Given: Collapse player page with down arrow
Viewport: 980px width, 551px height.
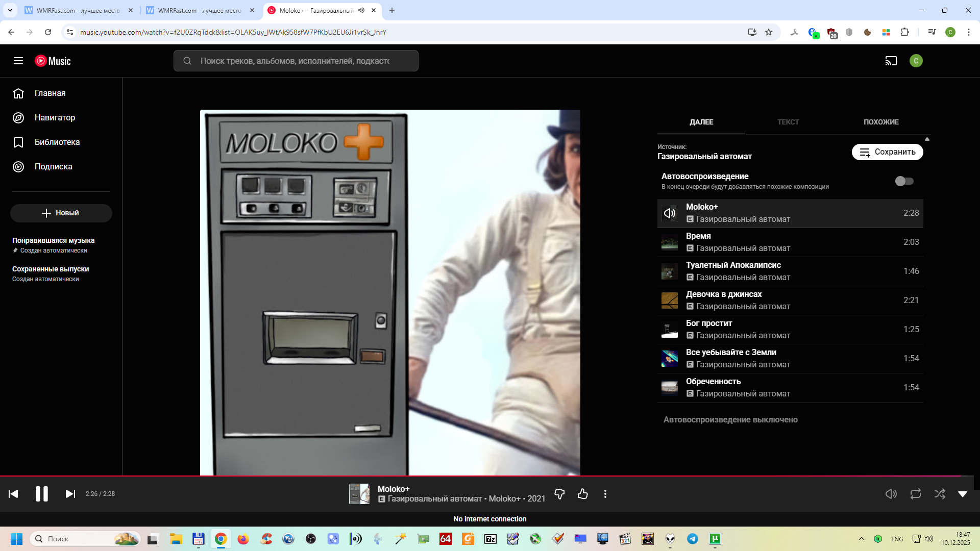Looking at the screenshot, I should 963,494.
